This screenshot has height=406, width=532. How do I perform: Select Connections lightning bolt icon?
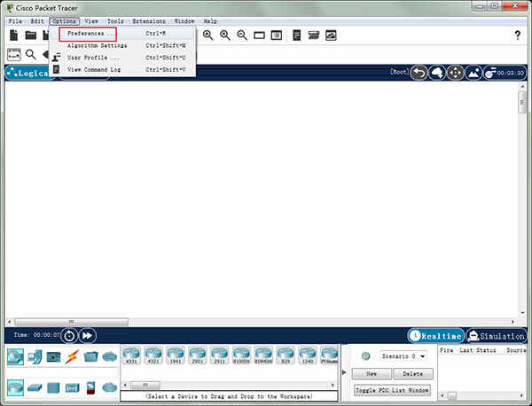72,357
